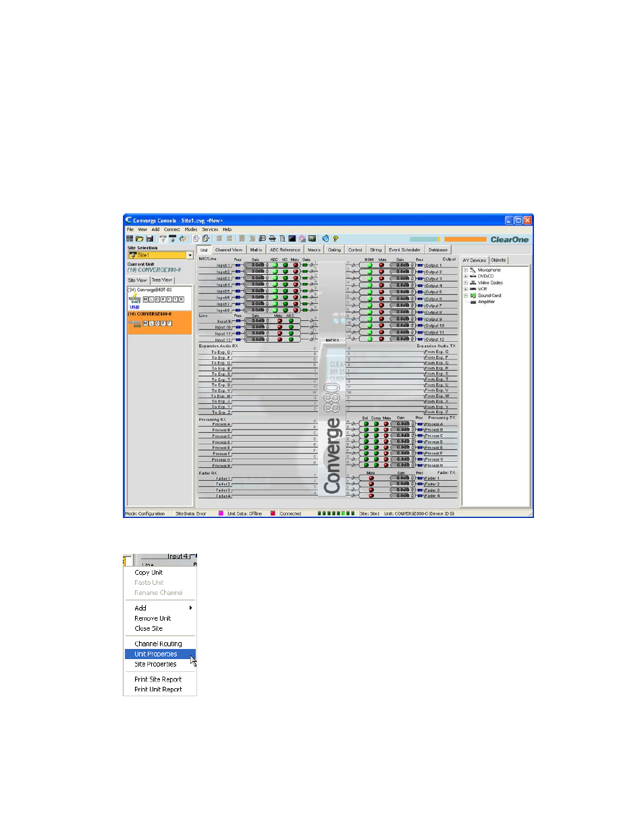The image size is (644, 834).
Task: Open the Services menu
Action: (210, 230)
